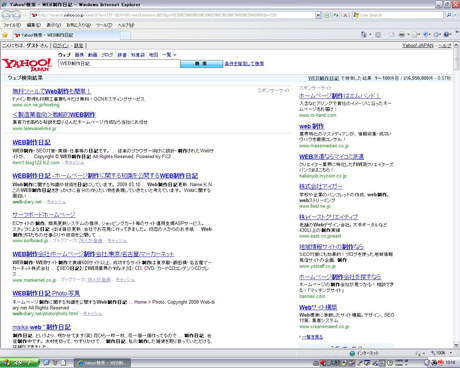Open the maika web 制作日記 result link
The width and height of the screenshot is (460, 368).
[x=41, y=327]
